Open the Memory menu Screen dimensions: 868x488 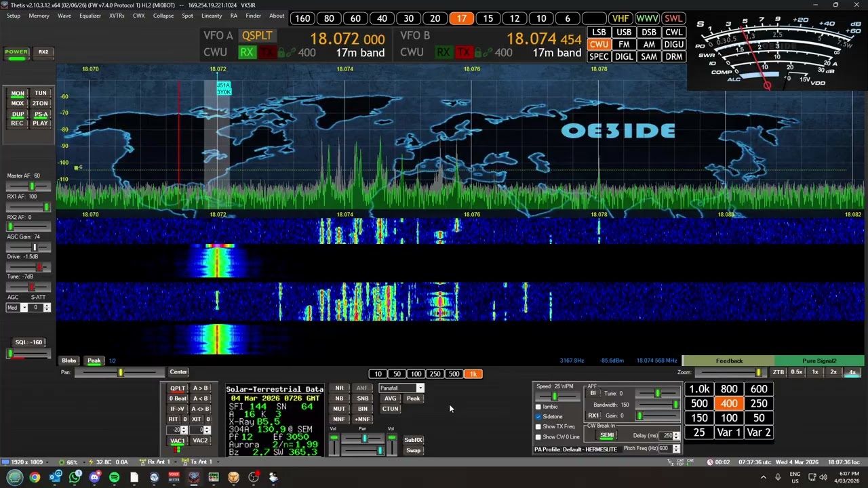click(x=39, y=16)
